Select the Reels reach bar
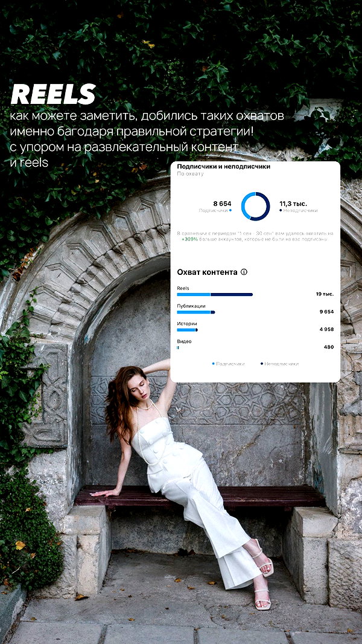362x644 pixels. point(215,294)
